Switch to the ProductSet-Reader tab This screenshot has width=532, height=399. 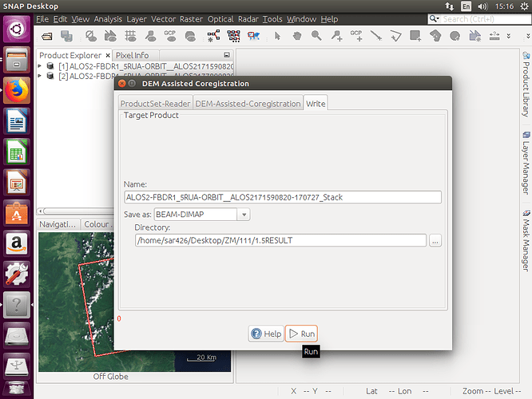[x=156, y=104]
